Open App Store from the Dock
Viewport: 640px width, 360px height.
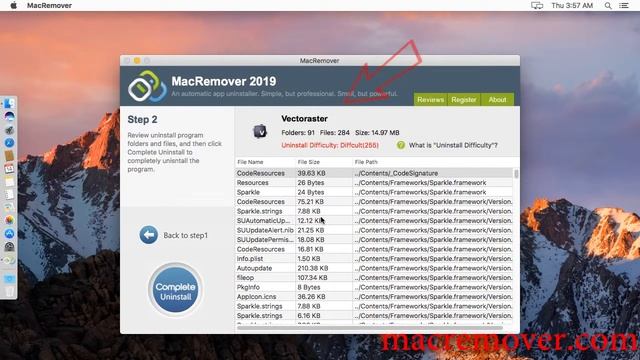tap(9, 233)
